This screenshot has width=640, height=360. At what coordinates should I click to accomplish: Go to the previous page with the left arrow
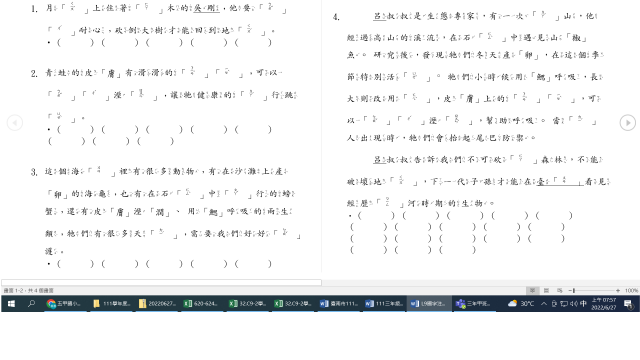coord(15,122)
